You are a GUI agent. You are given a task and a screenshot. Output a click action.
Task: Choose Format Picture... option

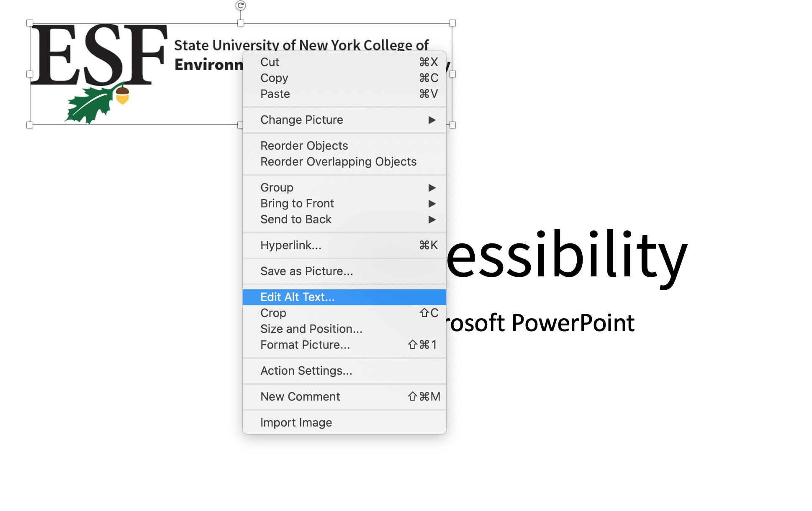[x=344, y=345]
